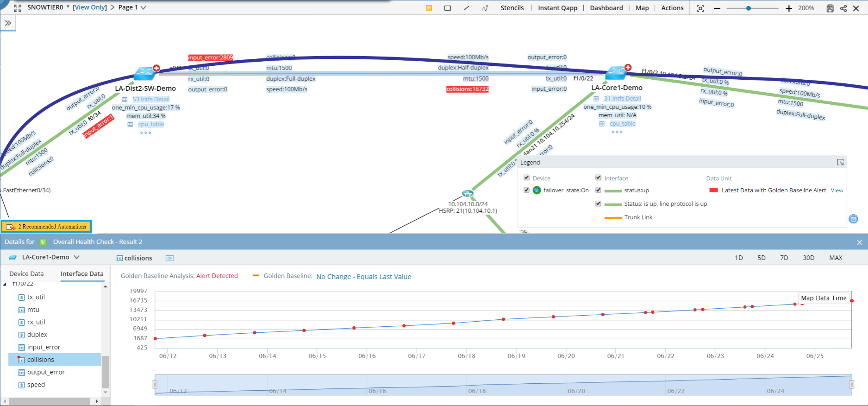Toggle the failover_state:On checkbox
This screenshot has height=406, width=868.
point(526,190)
